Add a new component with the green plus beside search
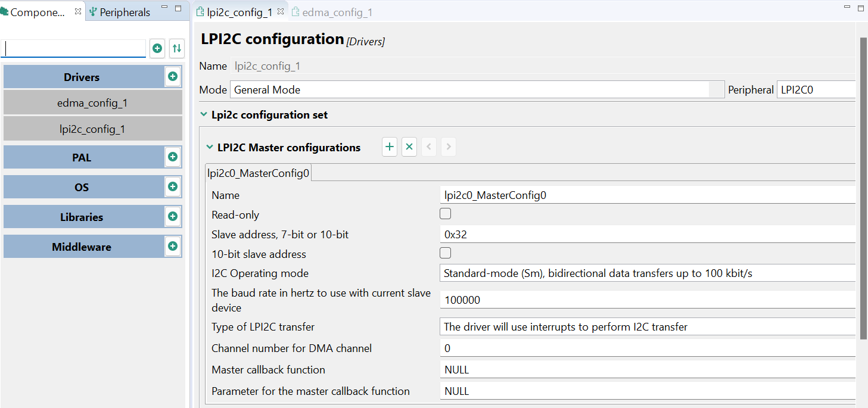The image size is (868, 408). coord(157,49)
